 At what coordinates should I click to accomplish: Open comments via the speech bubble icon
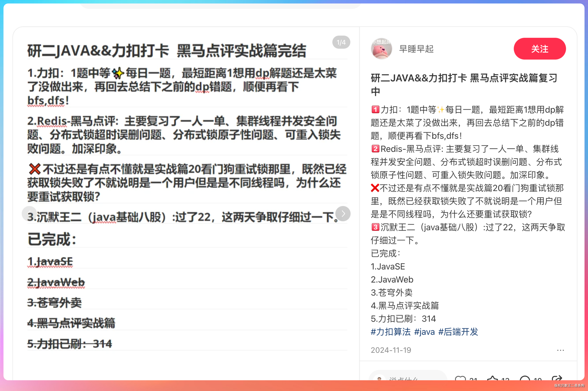(525, 378)
